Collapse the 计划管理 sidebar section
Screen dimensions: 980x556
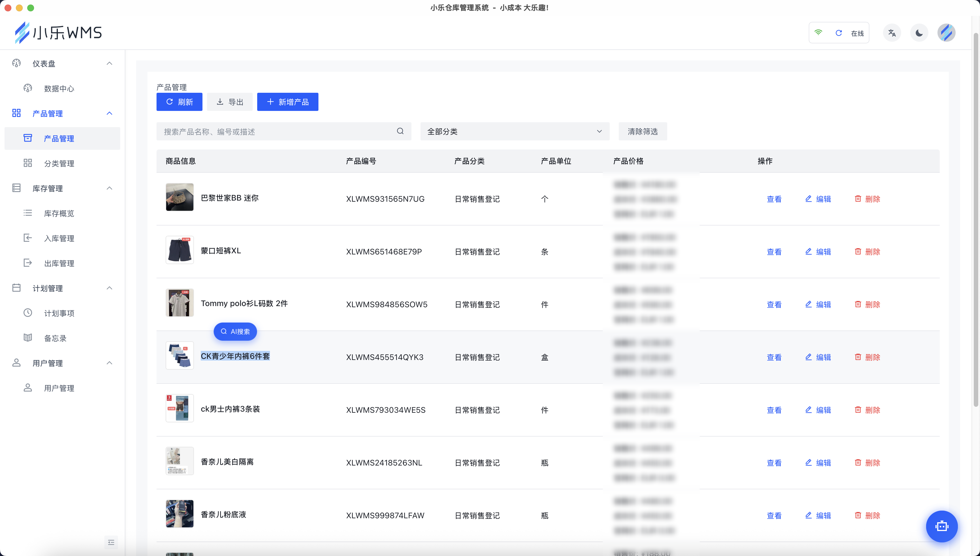click(x=109, y=288)
